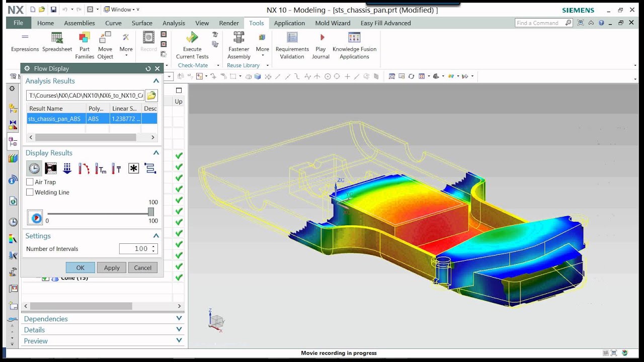Switch to the Mold Wizard tab
The image size is (644, 362).
333,23
